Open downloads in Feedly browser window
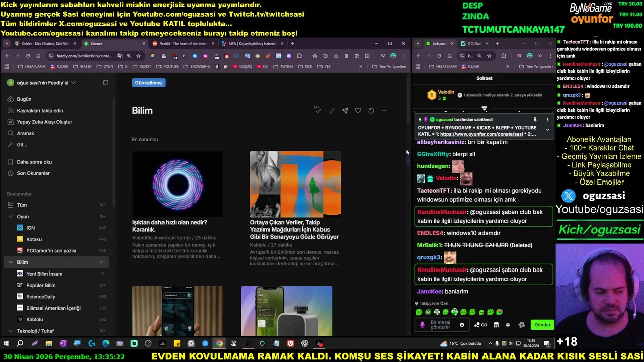 (x=336, y=56)
